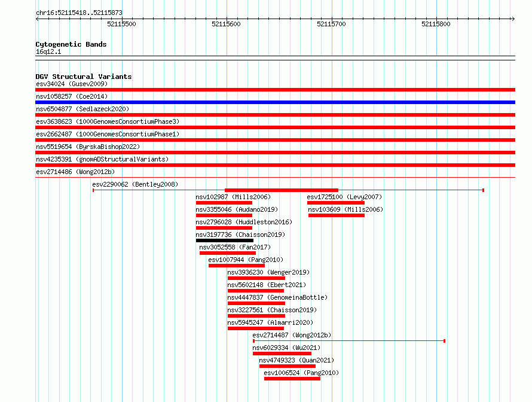The width and height of the screenshot is (532, 402).
Task: Open variant esv2714486 (Wong2012b) label
Action: [x=75, y=172]
